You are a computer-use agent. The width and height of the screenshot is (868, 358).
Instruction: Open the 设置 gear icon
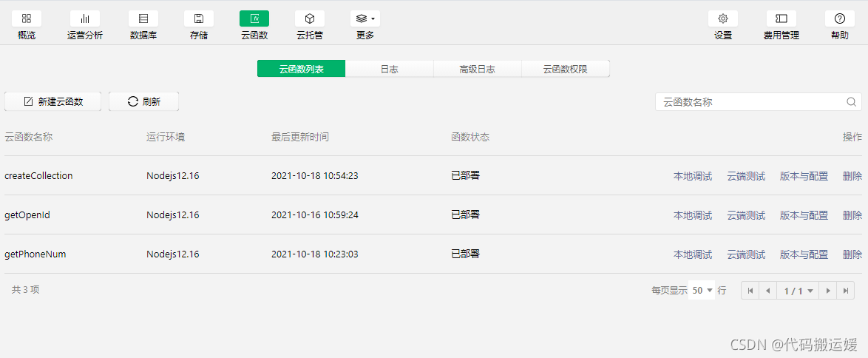point(723,18)
